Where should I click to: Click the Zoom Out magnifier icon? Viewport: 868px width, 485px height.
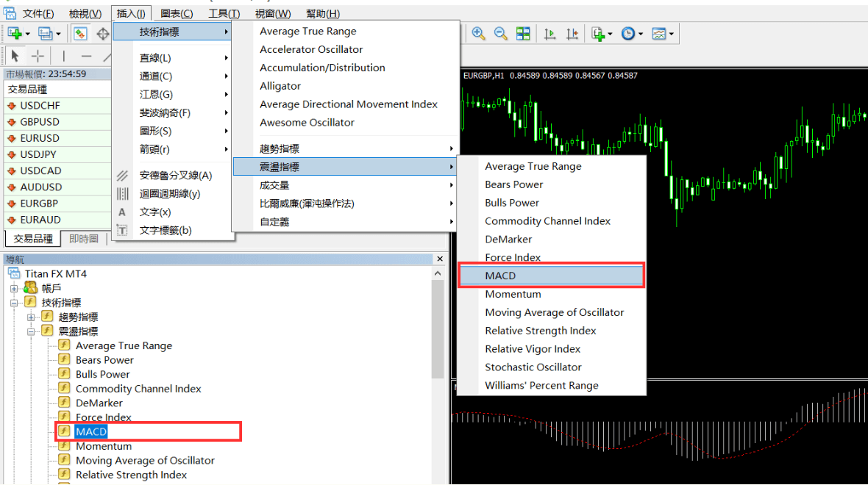coord(501,34)
